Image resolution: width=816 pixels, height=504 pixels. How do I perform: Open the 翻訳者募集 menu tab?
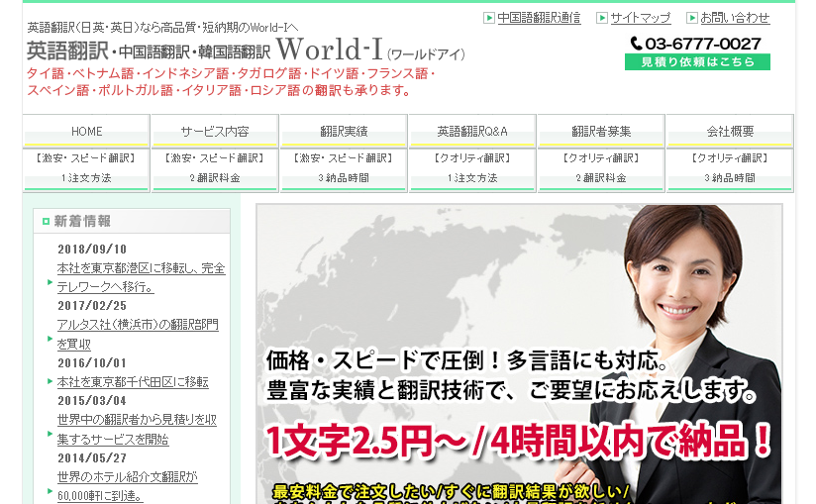[x=601, y=131]
